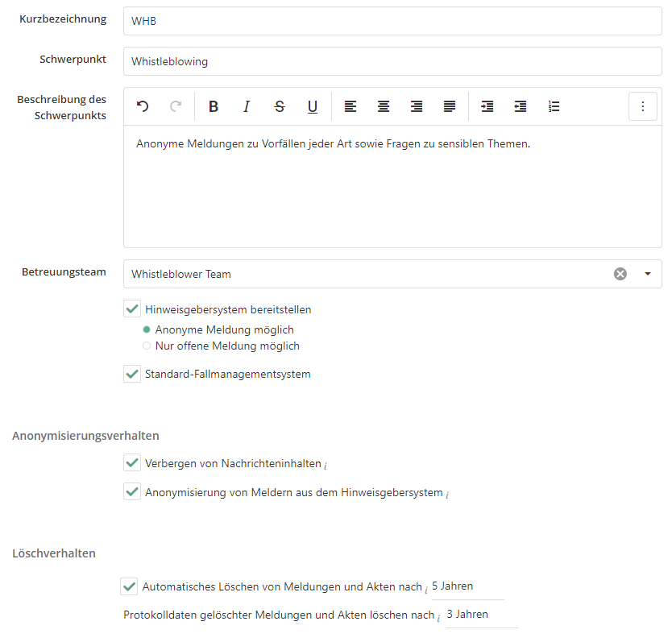The height and width of the screenshot is (642, 672).
Task: Toggle Automatisches Löschen von Meldungen checkbox
Action: coord(129,586)
